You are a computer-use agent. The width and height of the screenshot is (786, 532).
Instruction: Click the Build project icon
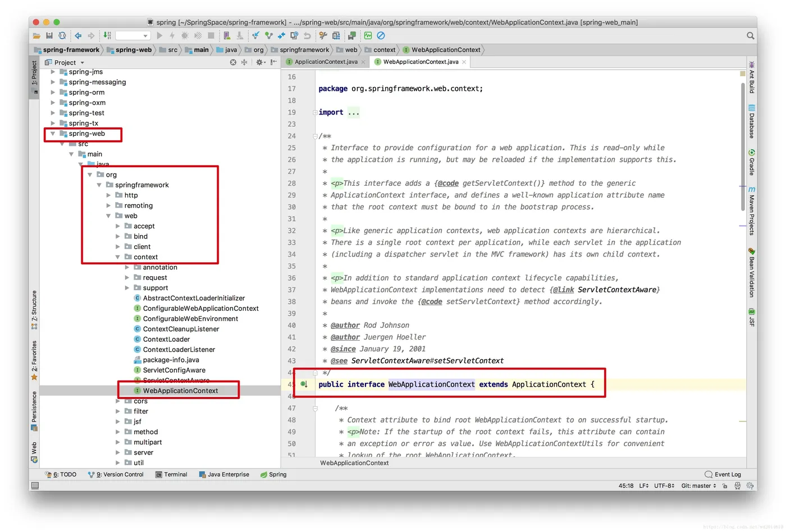107,35
